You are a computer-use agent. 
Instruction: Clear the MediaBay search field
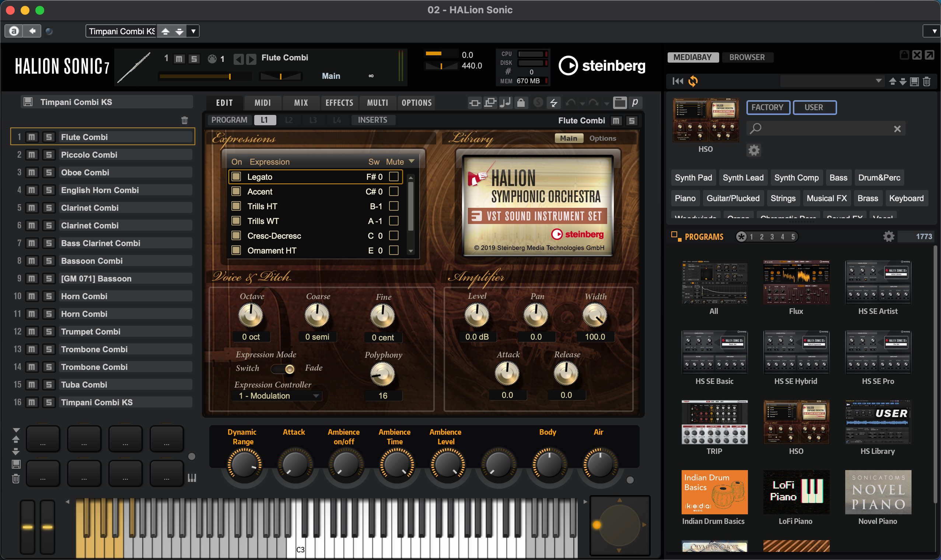[x=897, y=129]
